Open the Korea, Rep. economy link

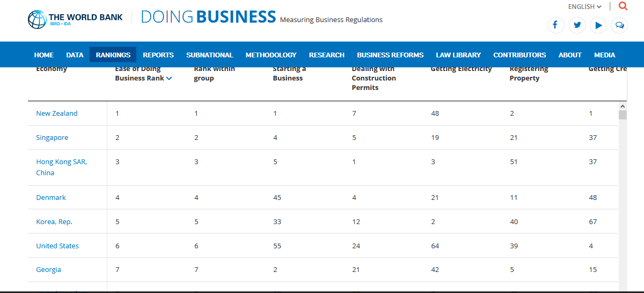[54, 221]
